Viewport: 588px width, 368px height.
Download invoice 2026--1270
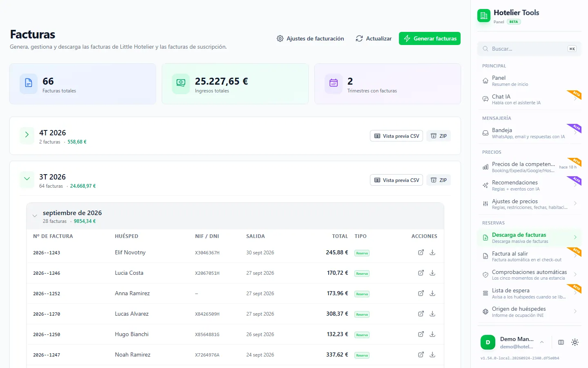pos(432,314)
